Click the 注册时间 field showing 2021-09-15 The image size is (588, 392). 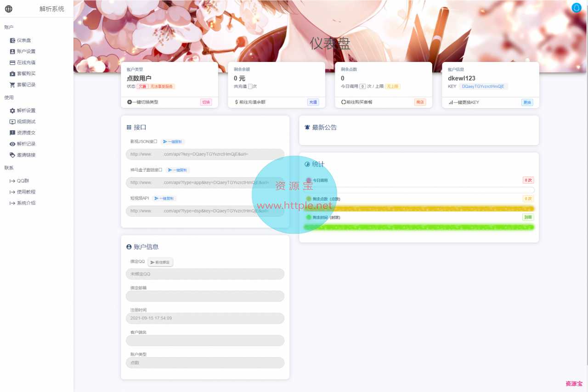tap(205, 318)
